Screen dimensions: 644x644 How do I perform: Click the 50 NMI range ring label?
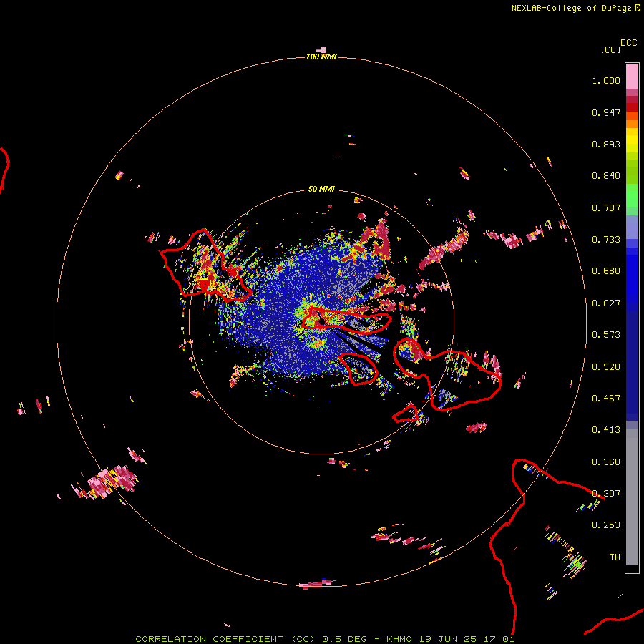pos(321,189)
